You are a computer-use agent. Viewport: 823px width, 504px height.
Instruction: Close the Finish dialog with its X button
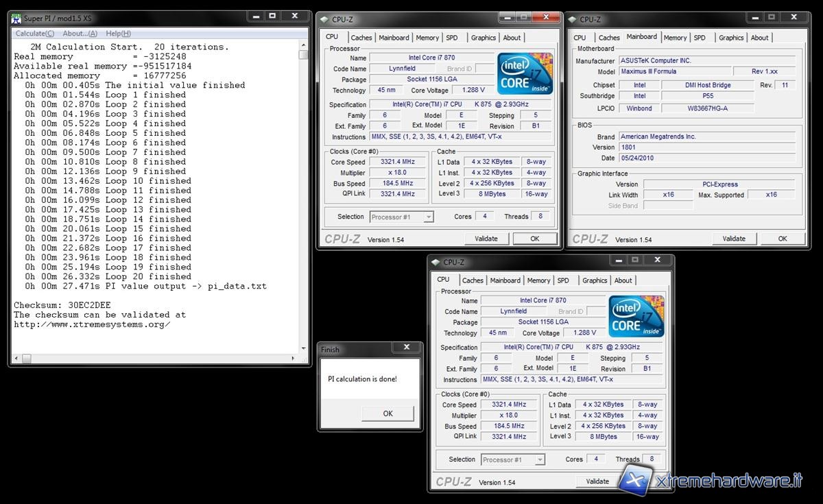tap(407, 348)
